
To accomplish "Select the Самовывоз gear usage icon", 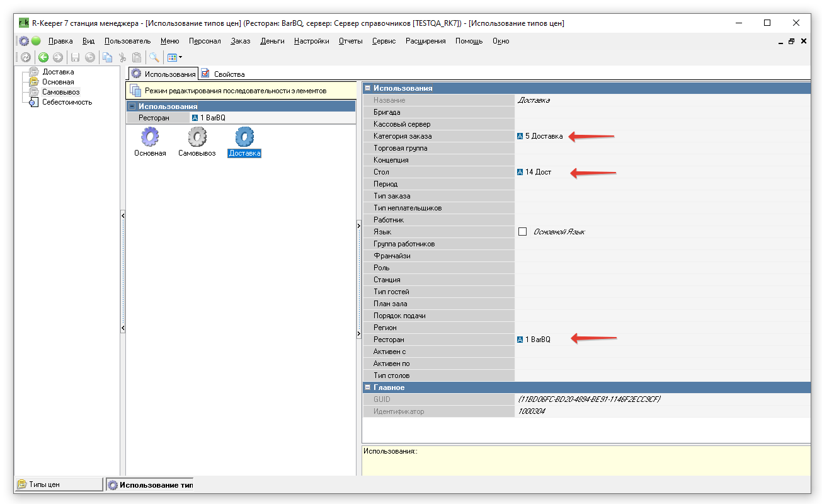I will click(197, 137).
